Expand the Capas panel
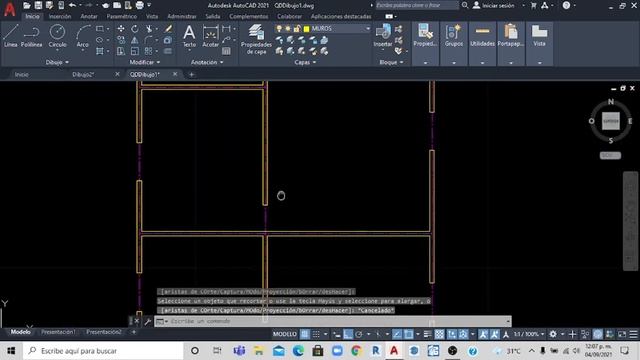640x360 pixels. point(305,62)
